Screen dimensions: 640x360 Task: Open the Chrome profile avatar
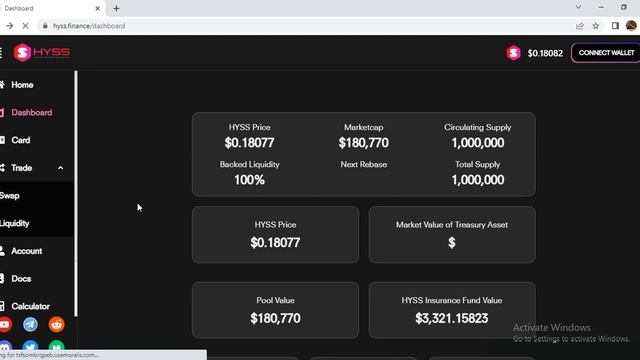coord(631,26)
